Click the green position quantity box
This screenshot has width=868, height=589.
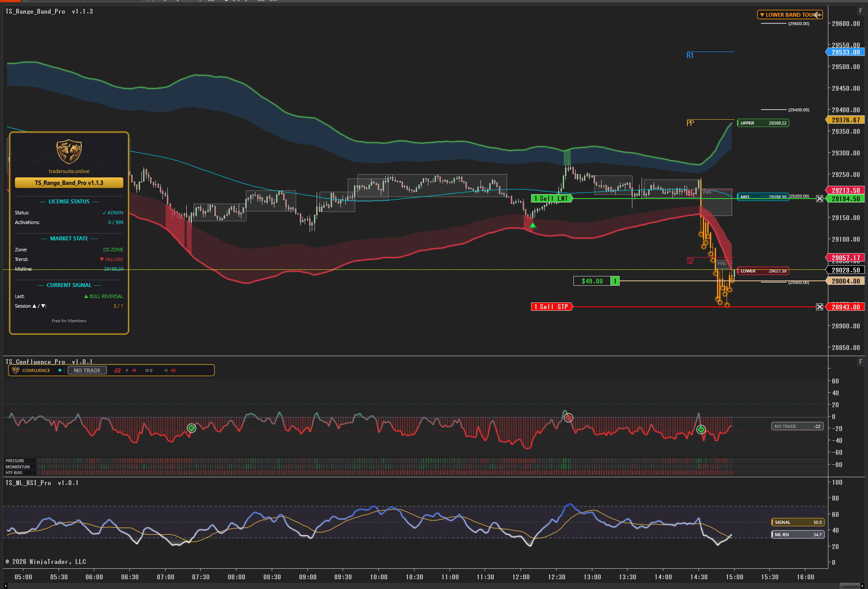615,281
